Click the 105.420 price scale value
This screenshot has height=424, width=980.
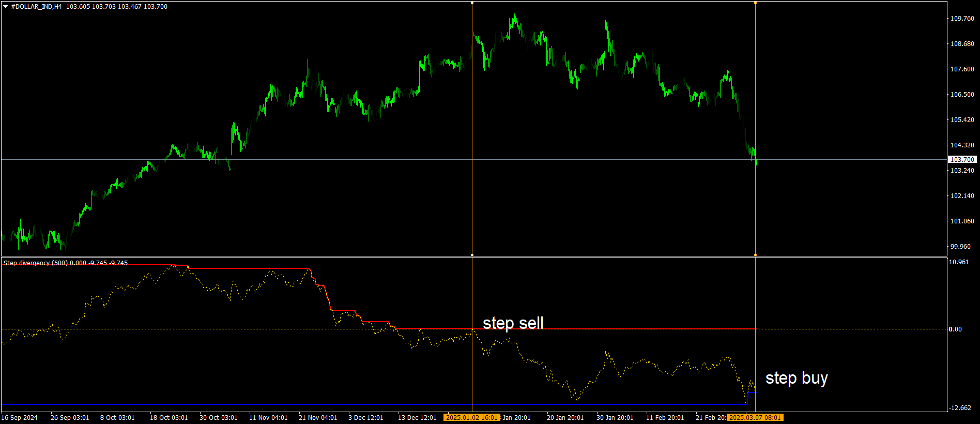(x=962, y=120)
